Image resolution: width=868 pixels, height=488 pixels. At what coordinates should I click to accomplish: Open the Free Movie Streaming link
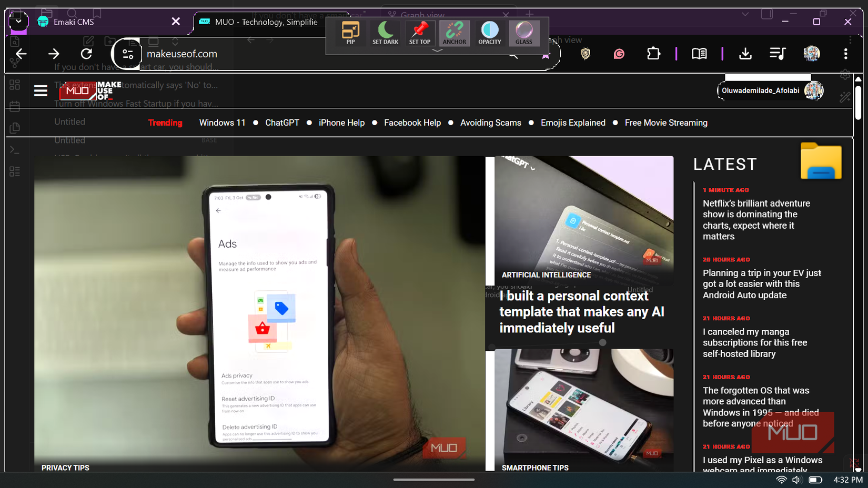click(x=665, y=123)
